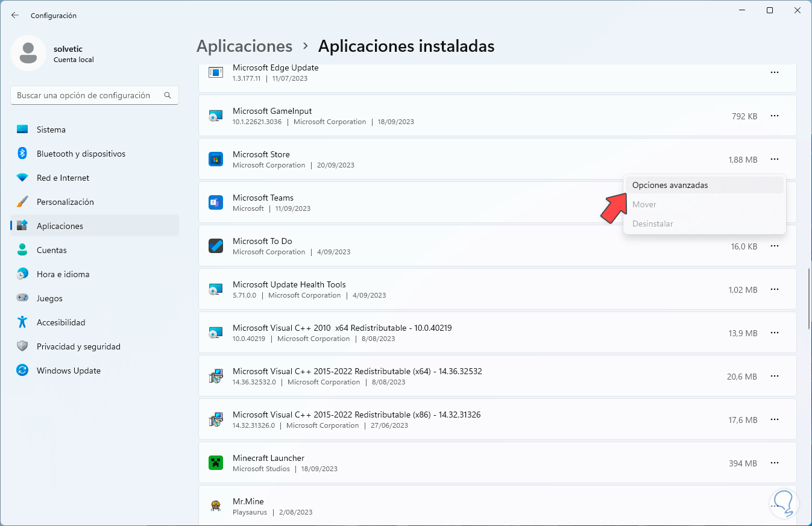Open Juegos settings

pyautogui.click(x=95, y=298)
